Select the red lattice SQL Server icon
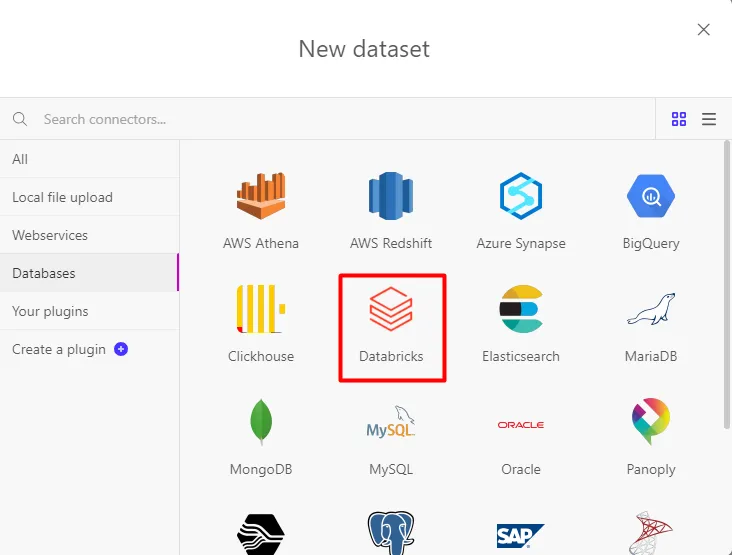This screenshot has width=732, height=555. click(x=651, y=533)
